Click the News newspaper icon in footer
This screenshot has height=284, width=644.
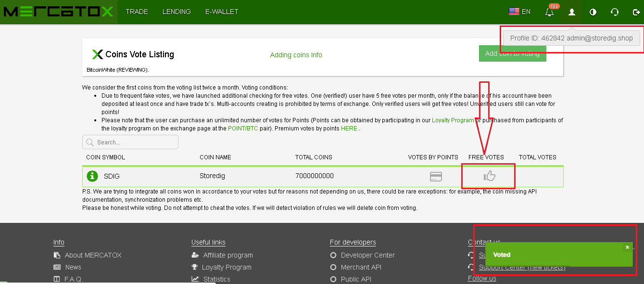click(57, 267)
